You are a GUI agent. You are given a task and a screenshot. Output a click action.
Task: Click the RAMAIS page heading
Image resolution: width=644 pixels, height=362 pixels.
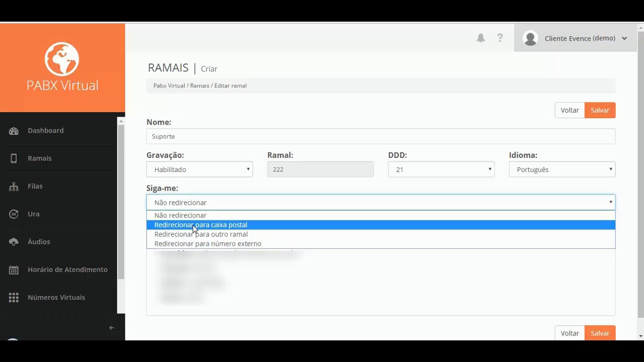tap(168, 68)
